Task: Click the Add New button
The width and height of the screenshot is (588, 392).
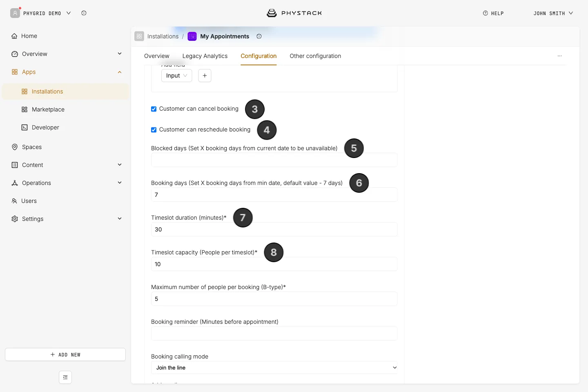Action: (x=65, y=354)
